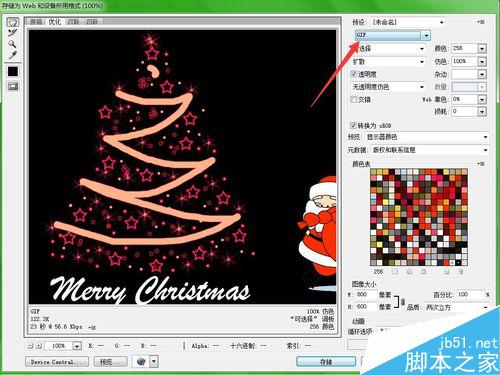Click the 存储 save button
Viewport: 500px width, 375px height.
pyautogui.click(x=326, y=362)
